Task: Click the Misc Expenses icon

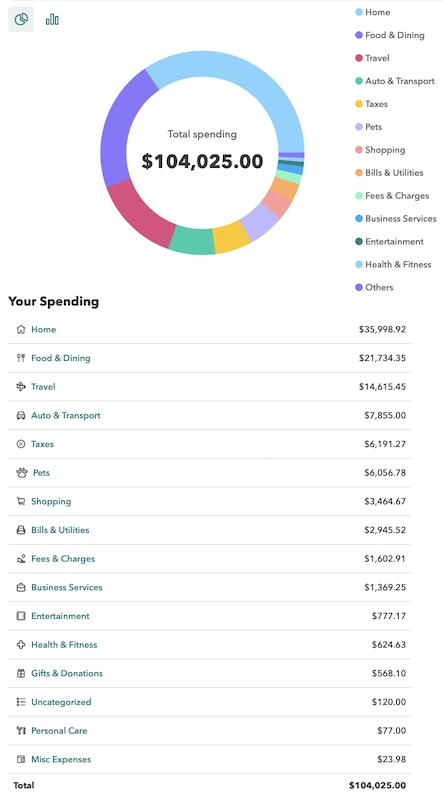Action: point(21,759)
